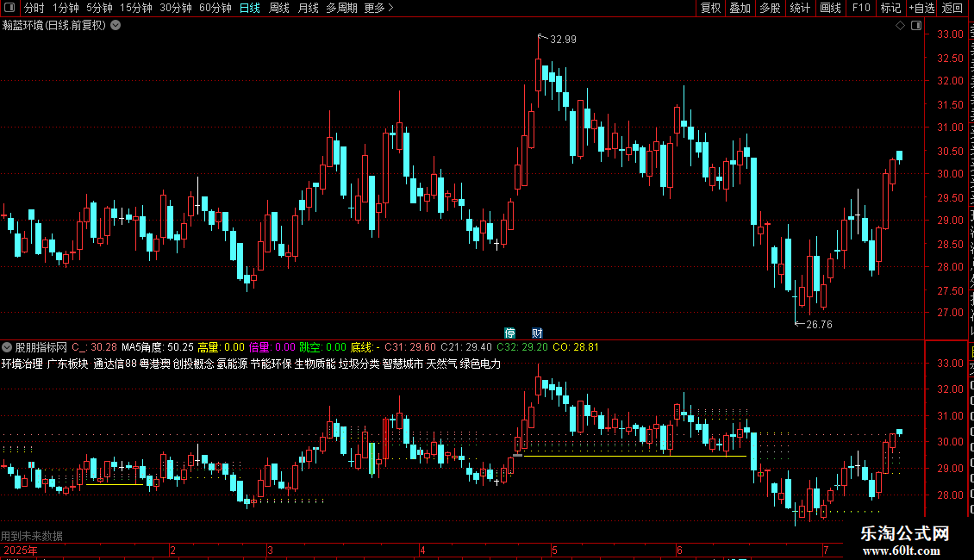
Task: Click month 7 on the time axis
Action: [x=826, y=550]
